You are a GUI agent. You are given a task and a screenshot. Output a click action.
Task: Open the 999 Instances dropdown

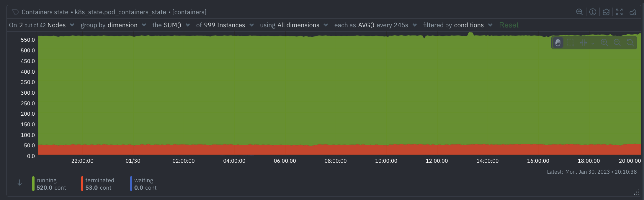click(225, 25)
